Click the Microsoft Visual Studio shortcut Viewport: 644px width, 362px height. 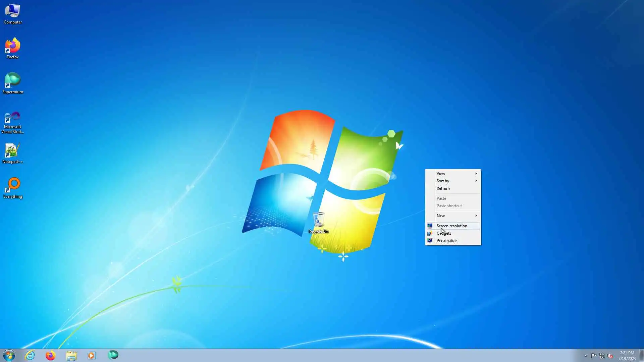tap(13, 122)
